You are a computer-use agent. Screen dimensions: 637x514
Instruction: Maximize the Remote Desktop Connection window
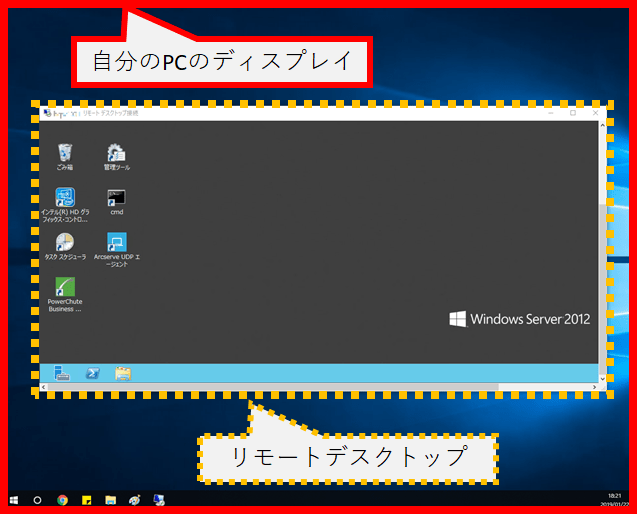[x=573, y=113]
